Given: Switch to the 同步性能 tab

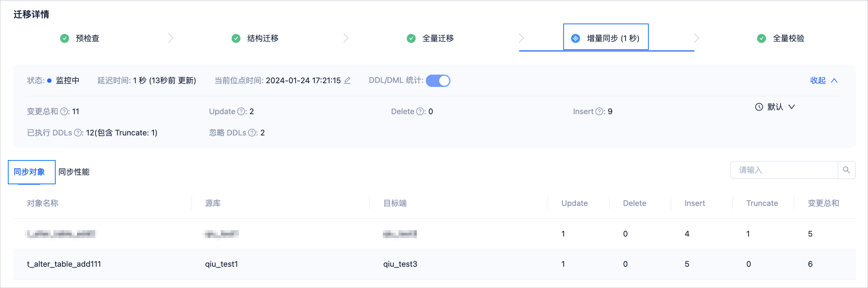Looking at the screenshot, I should coord(74,172).
